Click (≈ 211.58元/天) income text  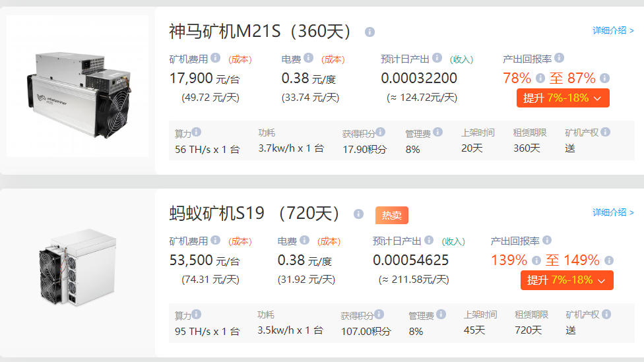tap(414, 280)
